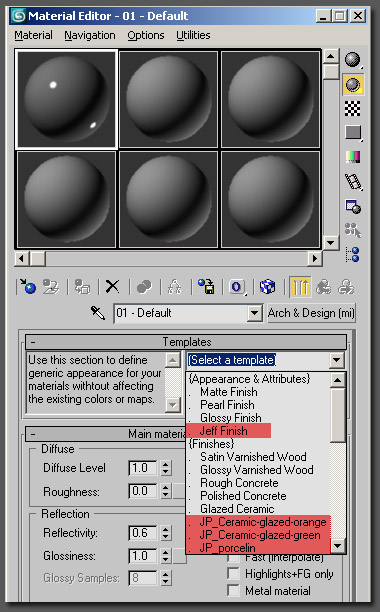Image resolution: width=380 pixels, height=612 pixels.
Task: Enable the Metal material checkbox
Action: pos(233,590)
